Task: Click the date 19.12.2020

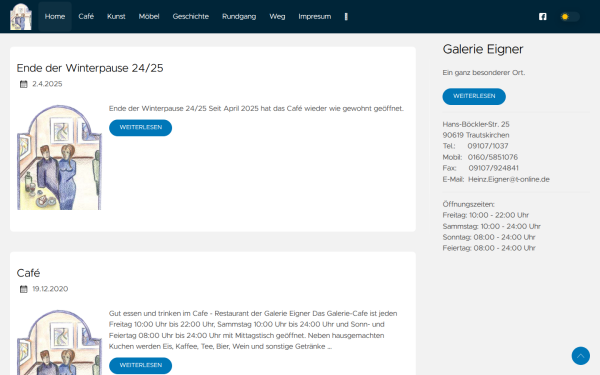Action: [x=50, y=289]
